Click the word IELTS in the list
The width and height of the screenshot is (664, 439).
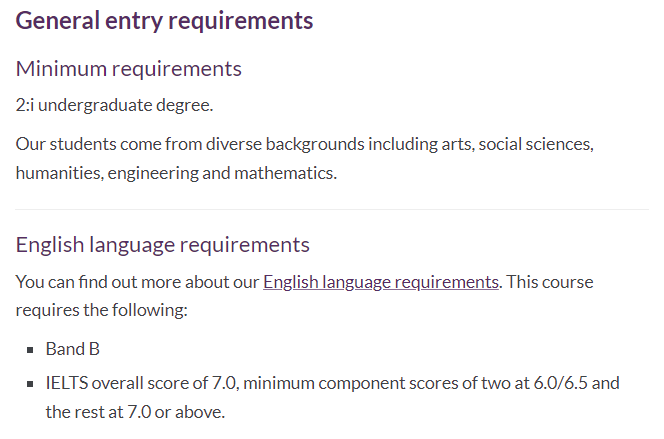pos(67,382)
